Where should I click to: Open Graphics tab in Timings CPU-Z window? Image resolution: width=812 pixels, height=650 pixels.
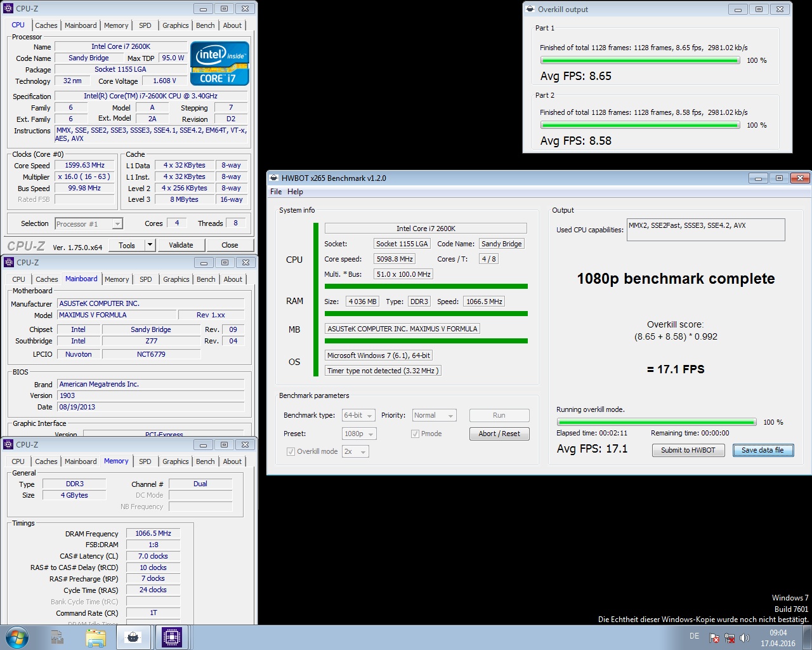pos(176,461)
